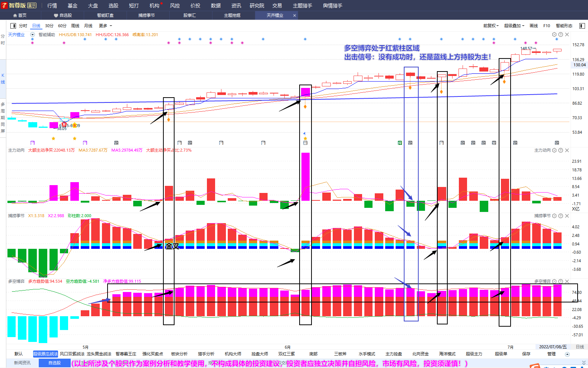The height and width of the screenshot is (368, 588).
Task: Select the 强化买卖点 template
Action: pyautogui.click(x=153, y=354)
